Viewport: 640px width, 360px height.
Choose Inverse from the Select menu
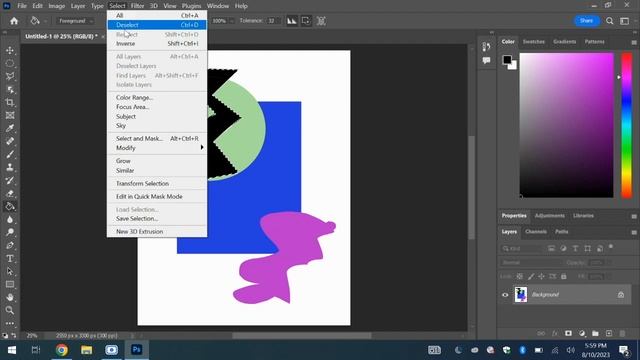(157, 44)
